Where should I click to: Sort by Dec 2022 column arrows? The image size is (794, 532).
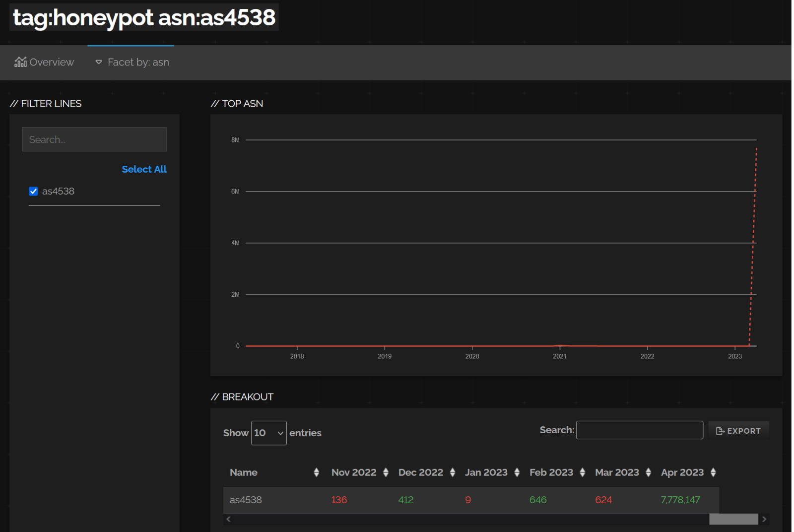click(452, 472)
